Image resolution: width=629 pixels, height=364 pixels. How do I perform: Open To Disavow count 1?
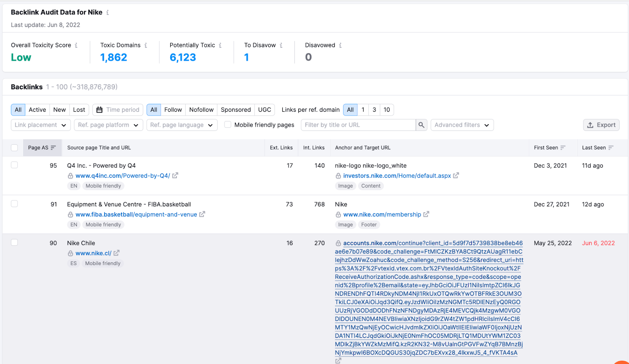(x=246, y=57)
